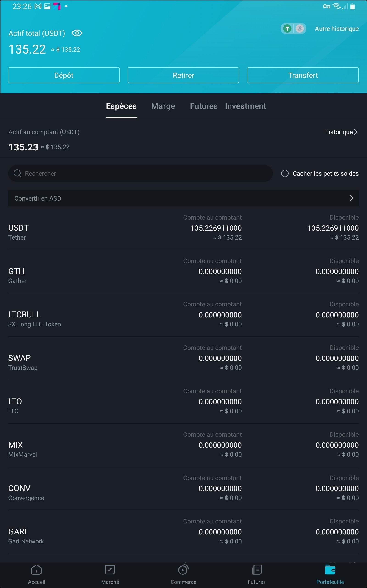Open the Marché market icon
The image size is (367, 588).
tap(110, 570)
